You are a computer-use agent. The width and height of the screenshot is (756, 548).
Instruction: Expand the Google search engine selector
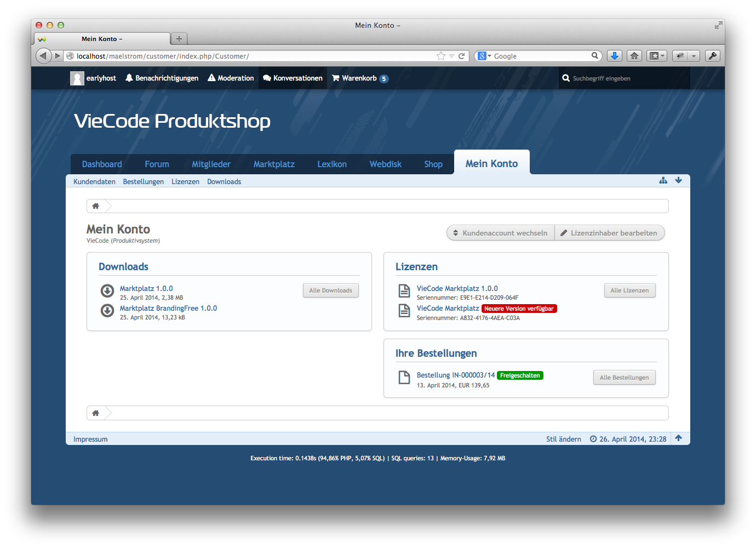click(x=484, y=56)
